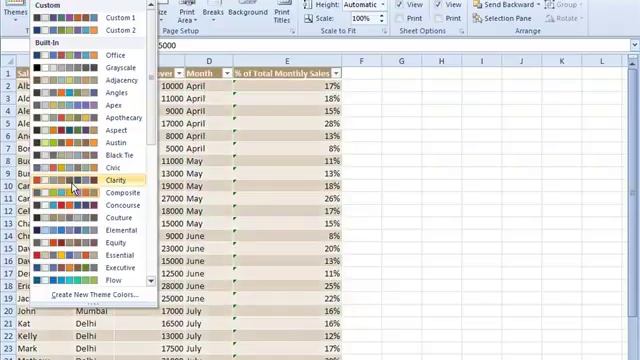640x360 pixels.
Task: Toggle Gridlines View checkbox
Action: 399,4
